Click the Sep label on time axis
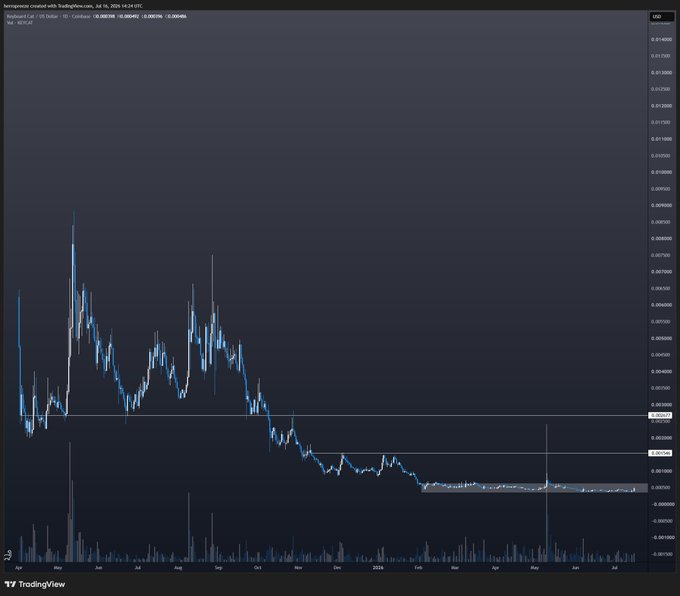This screenshot has width=680, height=596. click(x=218, y=567)
